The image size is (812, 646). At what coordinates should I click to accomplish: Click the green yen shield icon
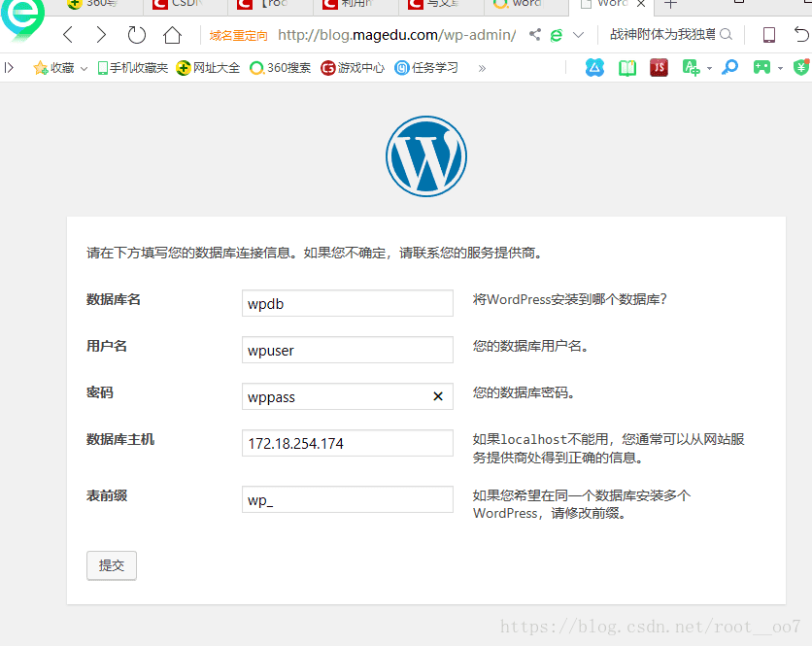point(801,67)
